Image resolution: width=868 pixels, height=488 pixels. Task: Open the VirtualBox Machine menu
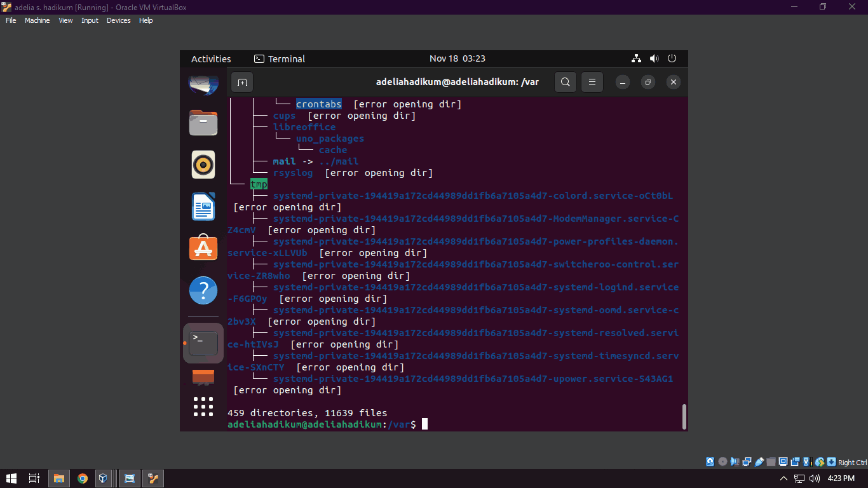(37, 20)
